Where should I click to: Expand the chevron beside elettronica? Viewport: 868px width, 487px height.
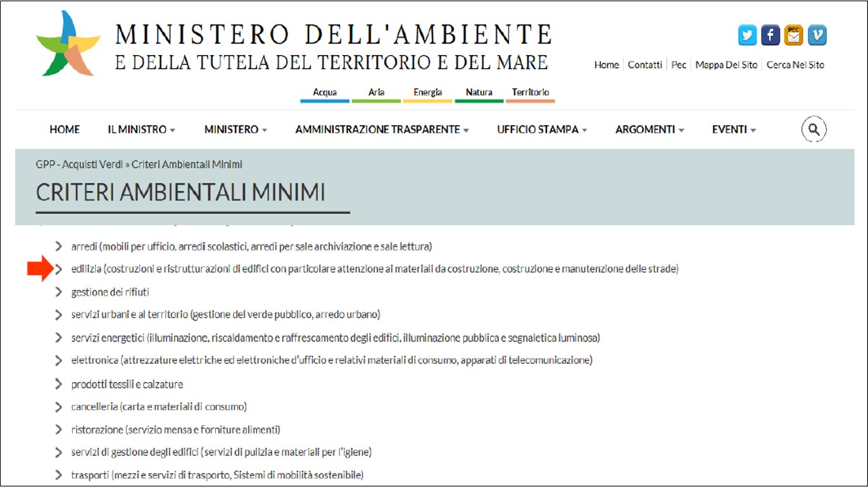58,361
